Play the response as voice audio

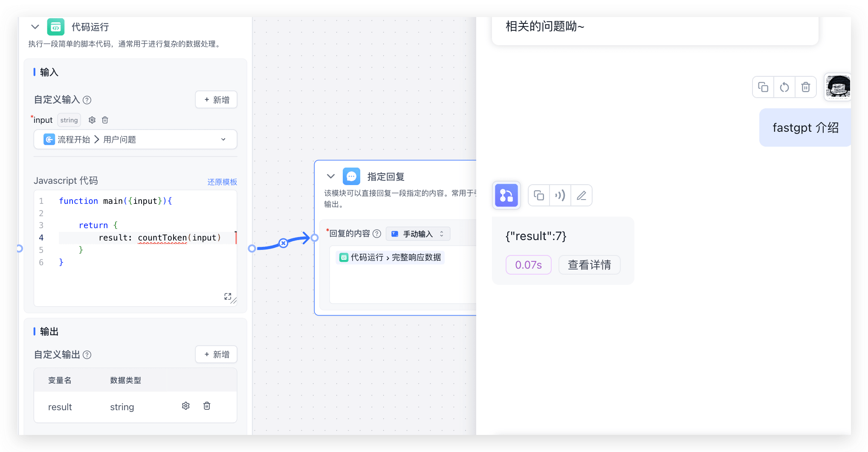[560, 196]
